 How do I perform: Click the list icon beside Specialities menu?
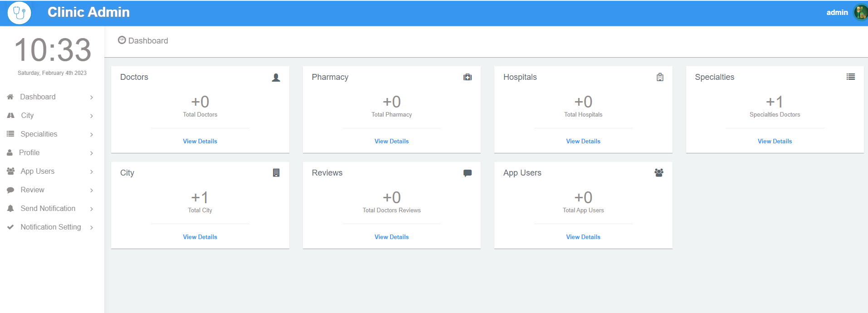[x=10, y=134]
